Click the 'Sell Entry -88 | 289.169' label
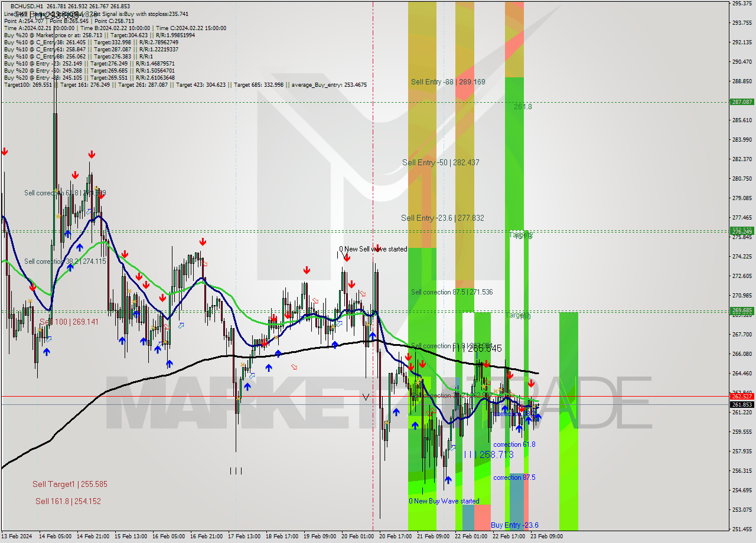 pos(448,82)
